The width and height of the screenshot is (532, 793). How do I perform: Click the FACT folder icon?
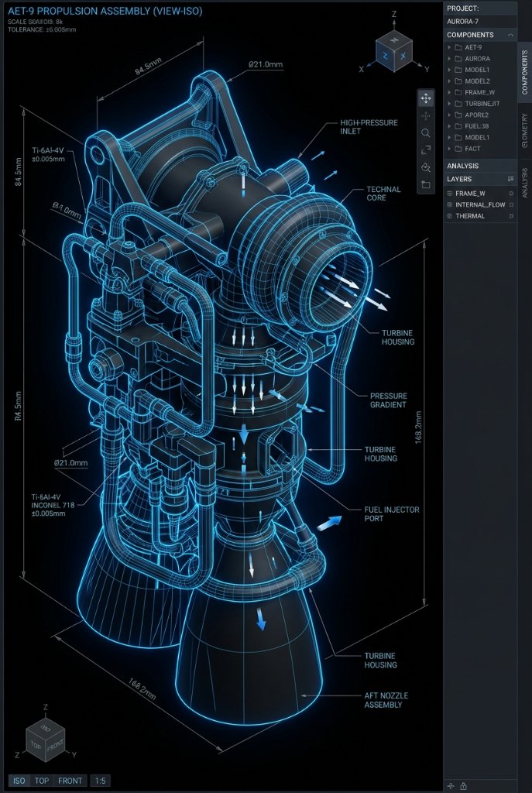pyautogui.click(x=458, y=149)
